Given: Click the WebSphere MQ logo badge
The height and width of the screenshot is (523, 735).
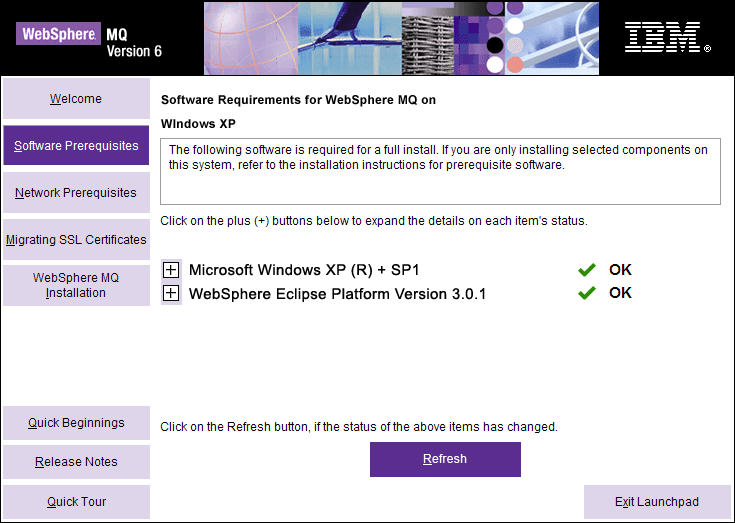Looking at the screenshot, I should click(x=58, y=34).
